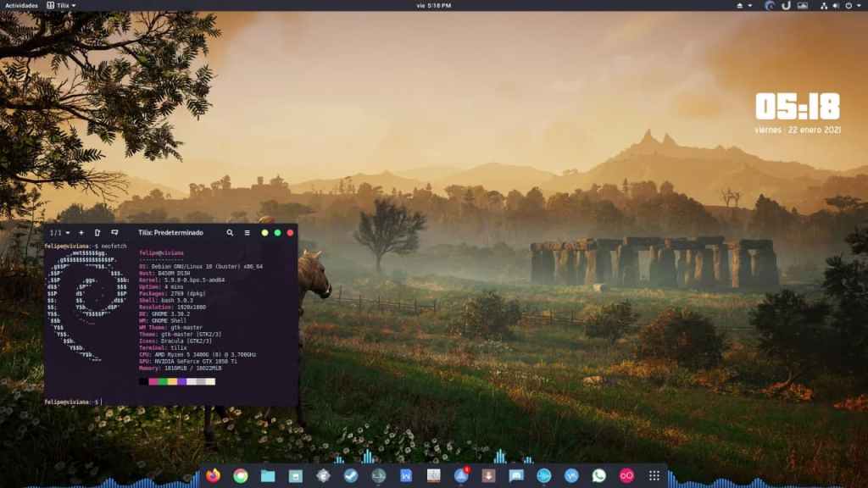
Task: Open the Tilix hamburger menu
Action: tap(247, 232)
